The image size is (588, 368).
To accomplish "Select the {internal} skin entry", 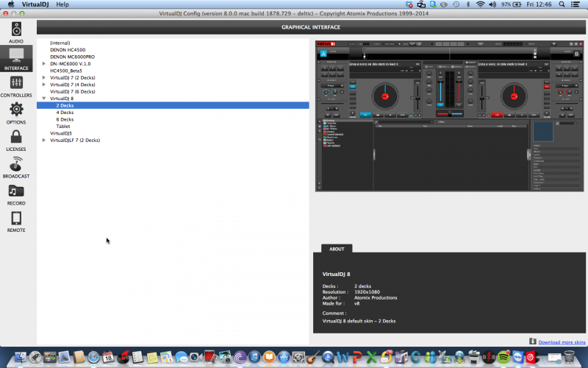I will [60, 43].
